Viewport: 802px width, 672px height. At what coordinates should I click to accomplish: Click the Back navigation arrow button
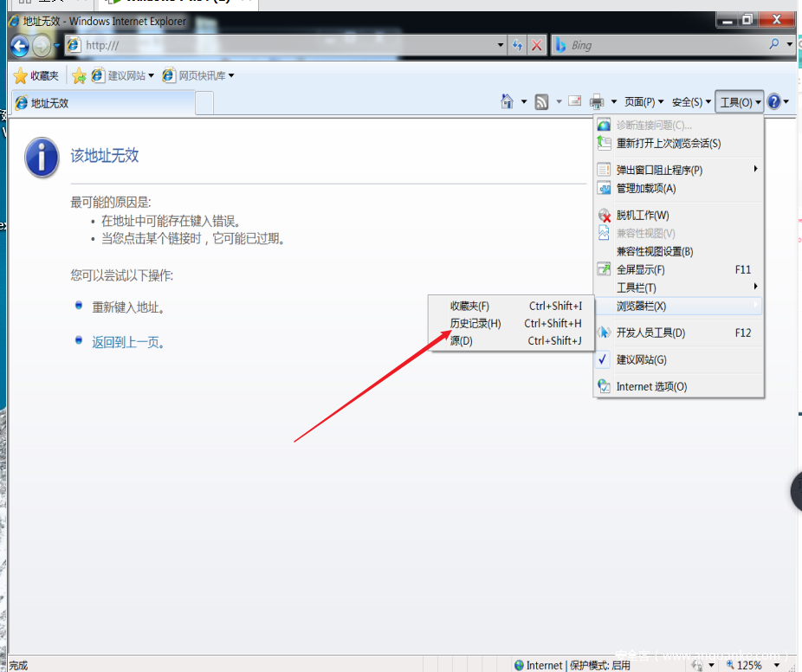(19, 45)
